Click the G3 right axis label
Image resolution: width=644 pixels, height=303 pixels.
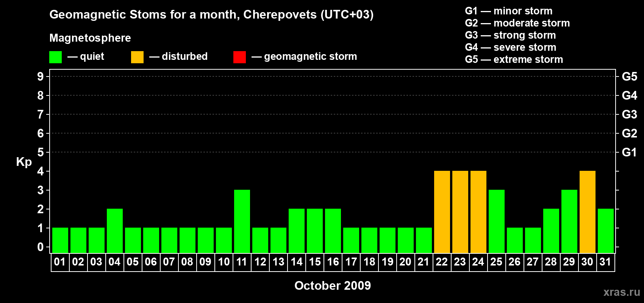coord(630,114)
